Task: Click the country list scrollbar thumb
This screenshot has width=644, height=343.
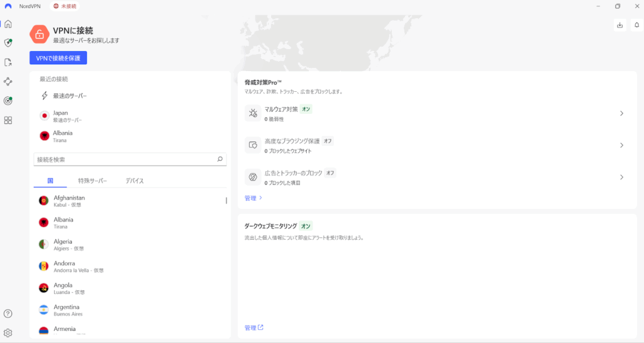Action: [x=226, y=201]
